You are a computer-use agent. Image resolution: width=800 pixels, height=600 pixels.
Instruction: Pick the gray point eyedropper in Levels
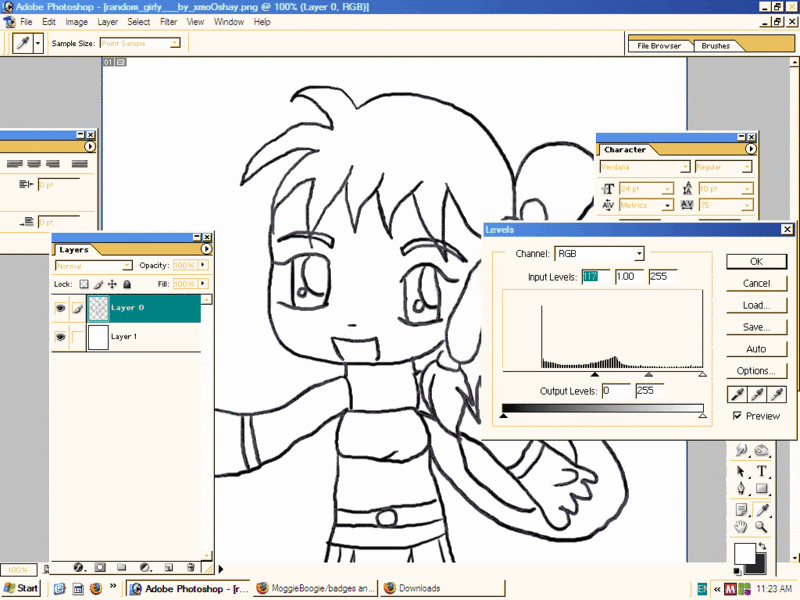coord(757,394)
